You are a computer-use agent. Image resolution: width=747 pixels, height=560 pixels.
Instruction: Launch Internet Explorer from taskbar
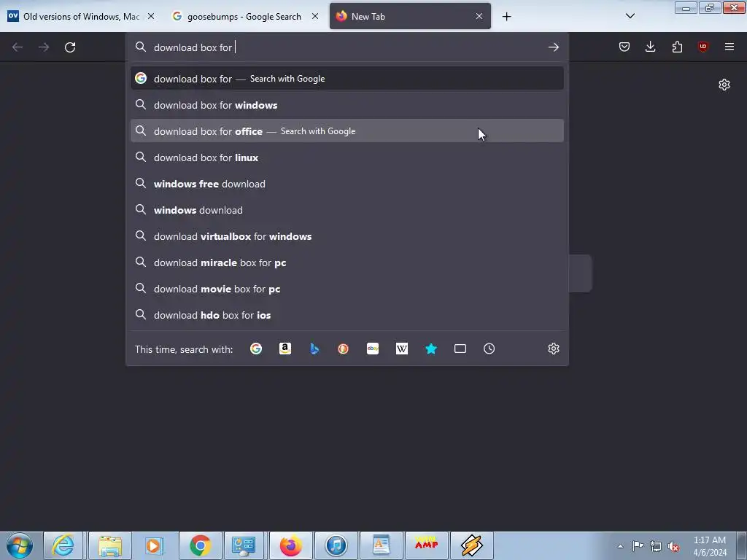pos(63,545)
